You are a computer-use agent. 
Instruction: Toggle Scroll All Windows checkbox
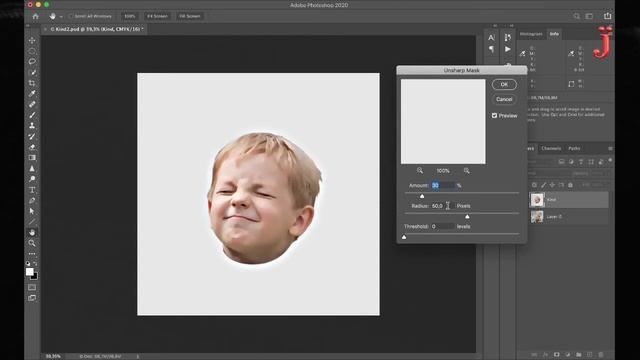71,16
